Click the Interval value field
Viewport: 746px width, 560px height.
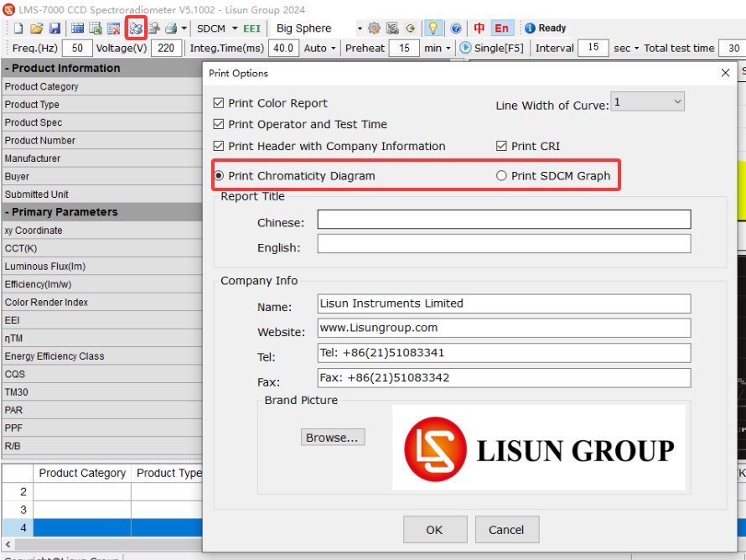pos(593,47)
